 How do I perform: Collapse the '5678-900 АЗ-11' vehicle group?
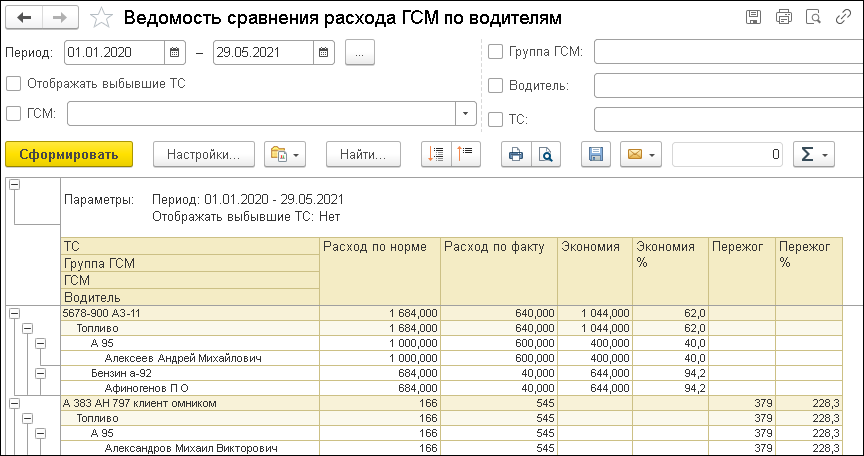click(14, 313)
